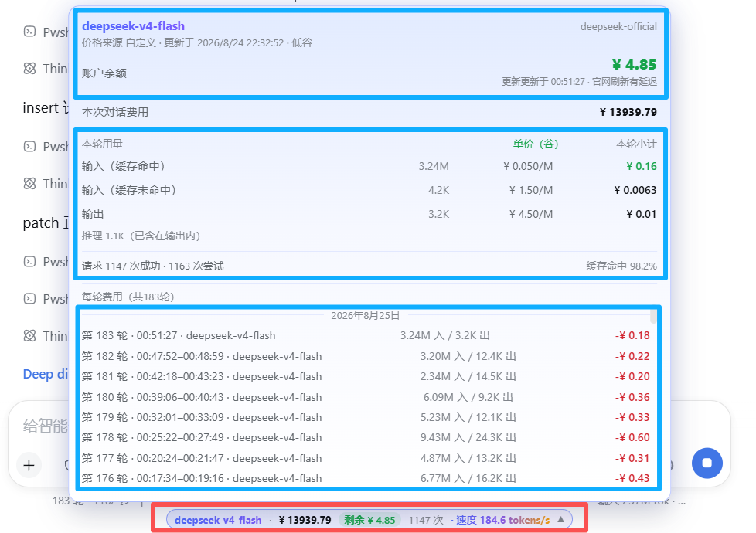This screenshot has height=533, width=756.
Task: Click the 速度 184.6 tokens/s indicator
Action: (502, 520)
